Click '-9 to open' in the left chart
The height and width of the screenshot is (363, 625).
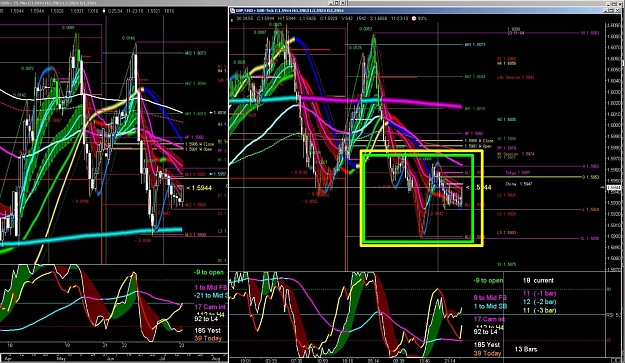point(209,273)
